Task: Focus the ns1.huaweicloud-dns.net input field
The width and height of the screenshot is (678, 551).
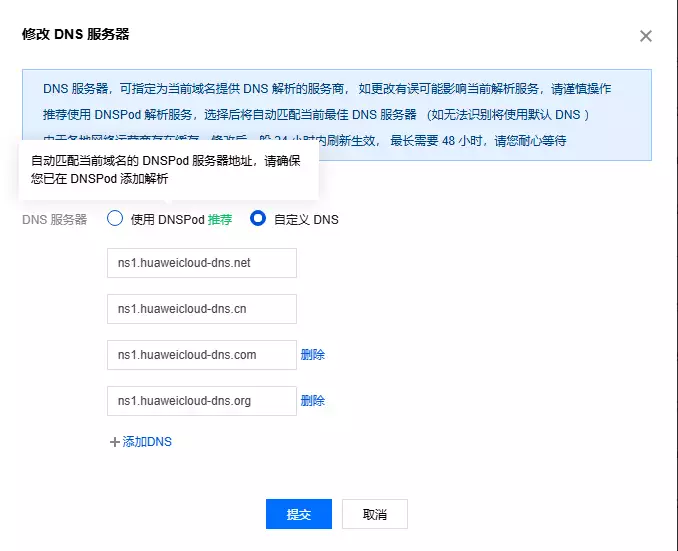Action: 201,263
